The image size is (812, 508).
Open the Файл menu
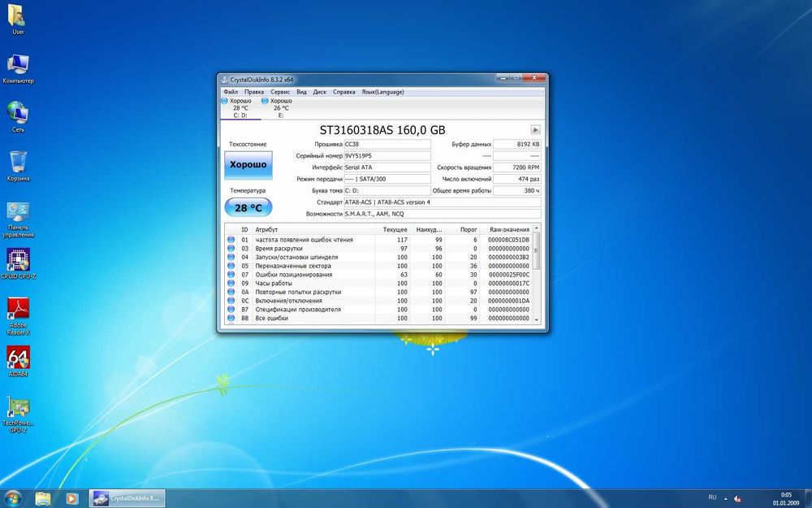(231, 92)
